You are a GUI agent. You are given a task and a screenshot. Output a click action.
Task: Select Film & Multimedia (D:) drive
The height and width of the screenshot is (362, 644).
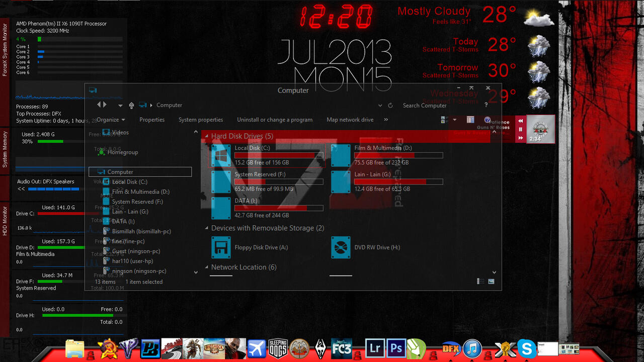pyautogui.click(x=387, y=155)
